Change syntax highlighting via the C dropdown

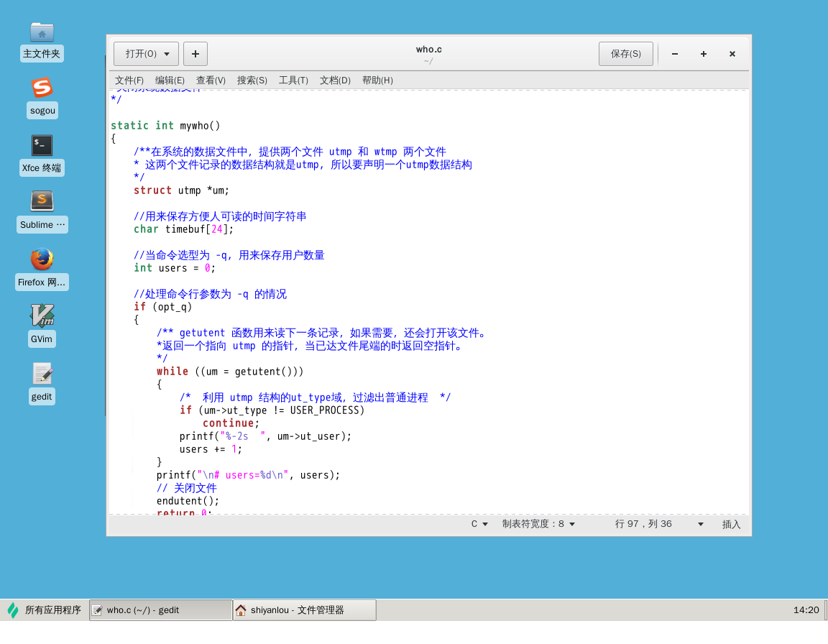click(x=479, y=523)
